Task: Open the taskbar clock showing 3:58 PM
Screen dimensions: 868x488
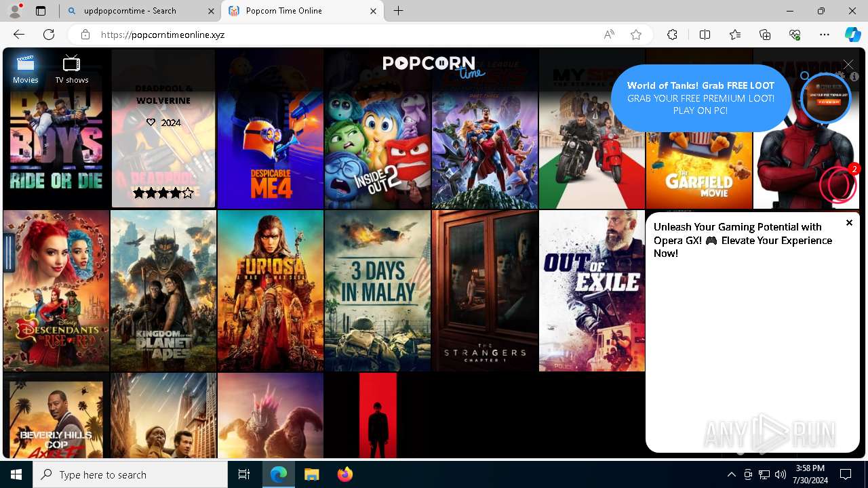Action: point(810,474)
